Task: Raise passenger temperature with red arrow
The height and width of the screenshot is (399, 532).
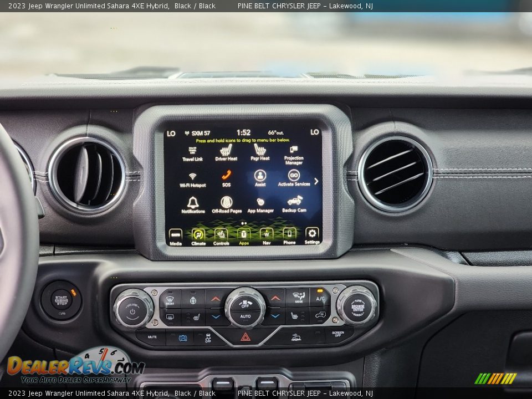Action: point(275,299)
